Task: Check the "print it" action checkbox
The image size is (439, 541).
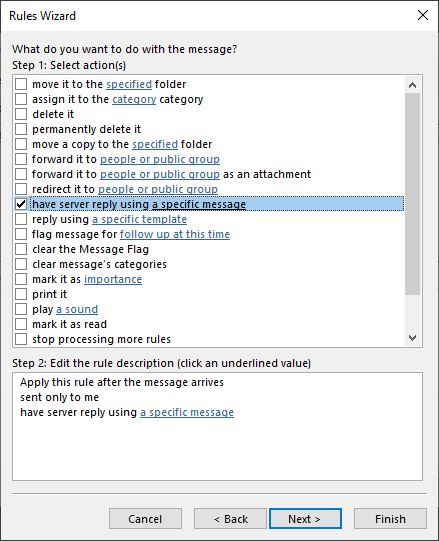Action: pyautogui.click(x=21, y=294)
